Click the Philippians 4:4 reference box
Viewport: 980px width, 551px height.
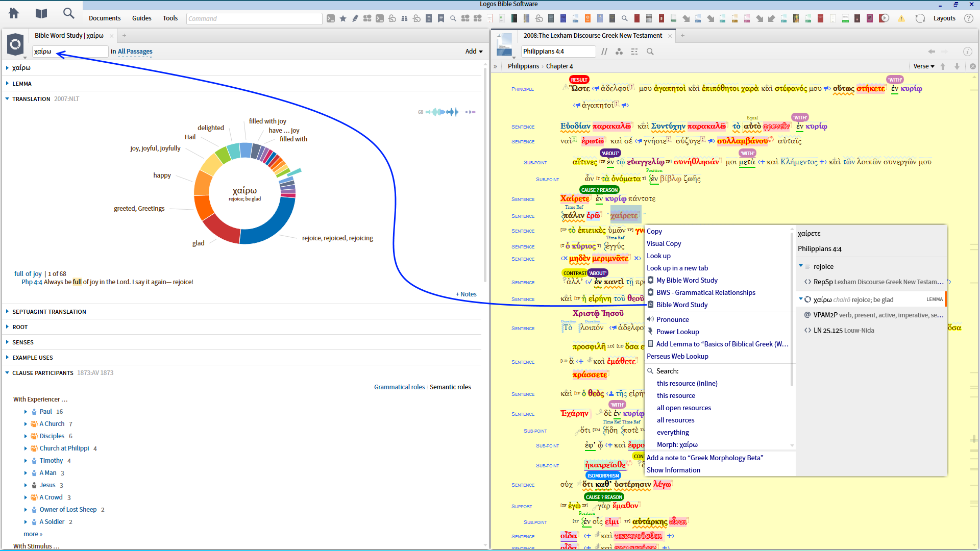tap(558, 52)
